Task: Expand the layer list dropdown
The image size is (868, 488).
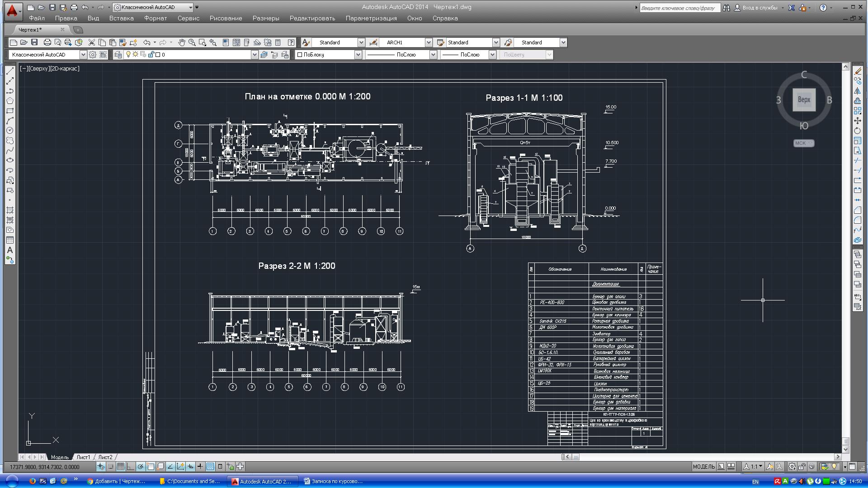Action: [x=254, y=55]
